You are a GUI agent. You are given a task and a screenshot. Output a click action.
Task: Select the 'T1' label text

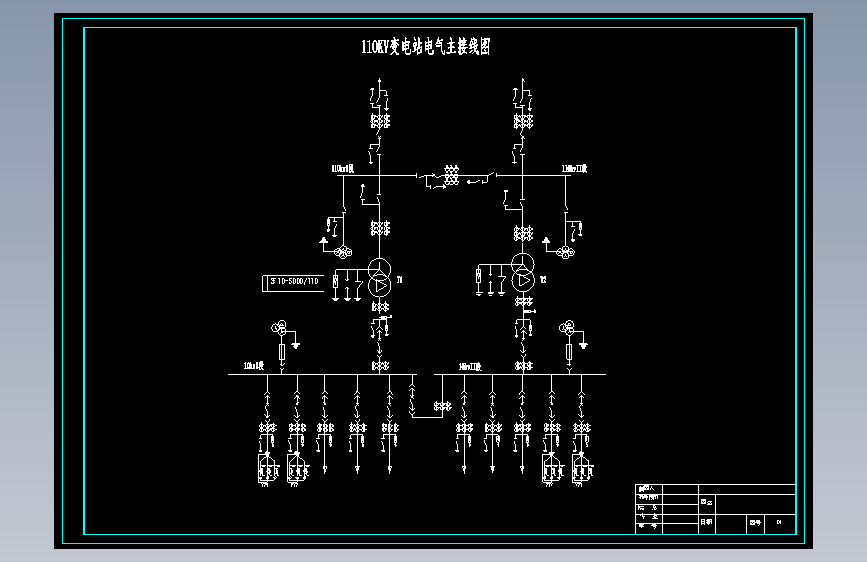pyautogui.click(x=399, y=280)
